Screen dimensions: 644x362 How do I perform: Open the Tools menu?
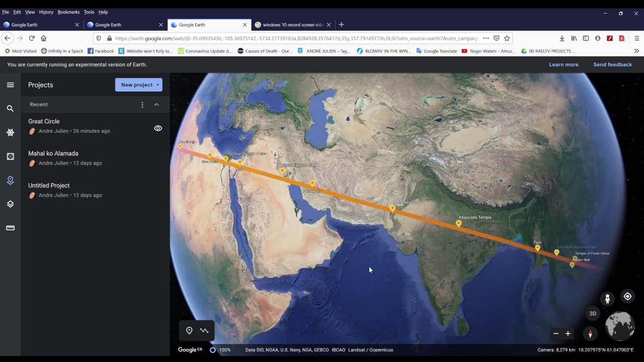[x=89, y=12]
